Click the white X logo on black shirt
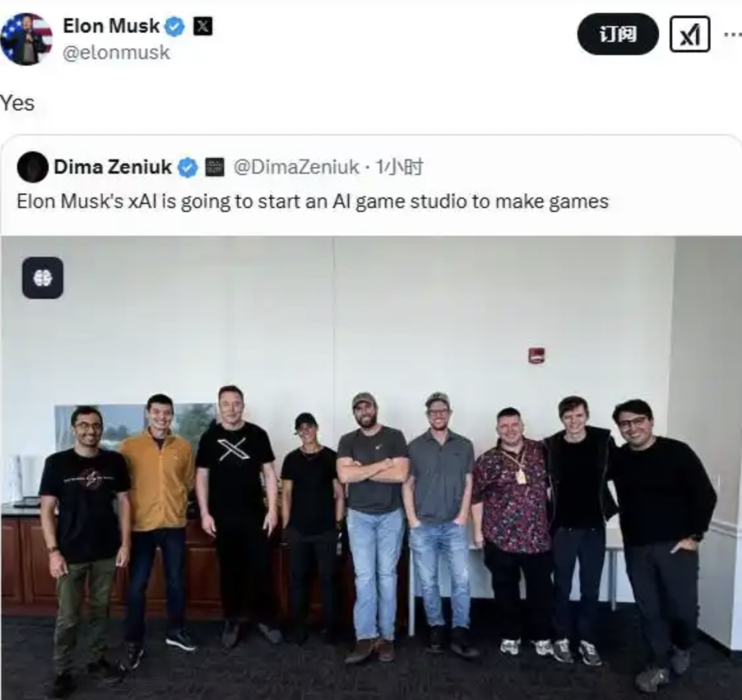The height and width of the screenshot is (700, 742). click(x=232, y=450)
